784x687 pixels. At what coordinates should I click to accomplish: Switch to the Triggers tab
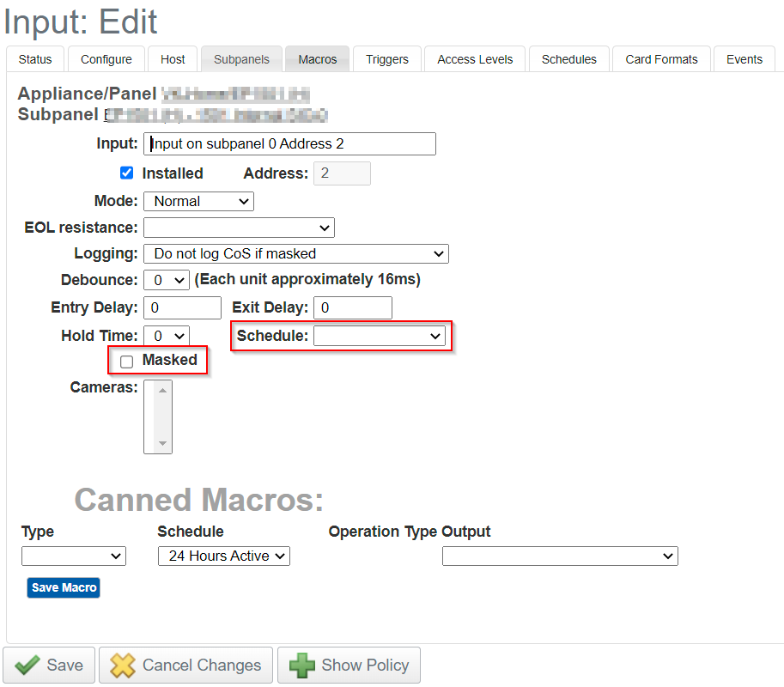(x=386, y=58)
